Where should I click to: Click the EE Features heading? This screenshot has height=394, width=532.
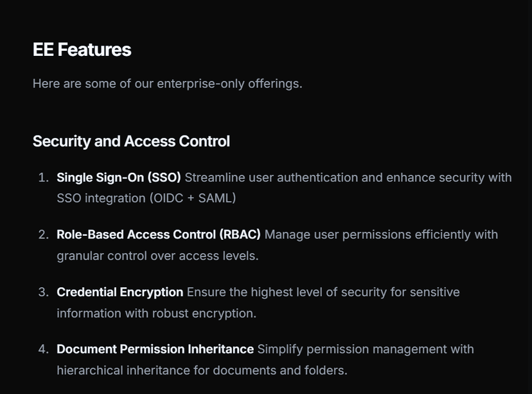82,49
